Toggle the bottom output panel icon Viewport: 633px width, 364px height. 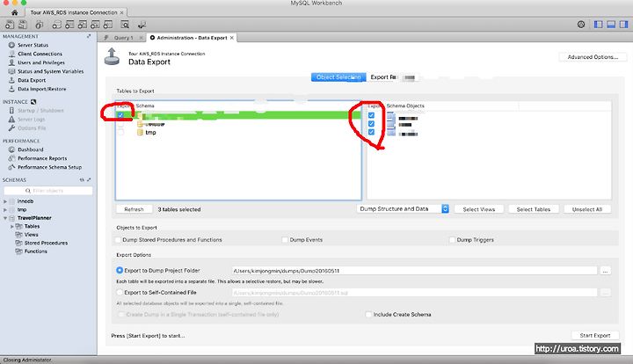pos(611,25)
